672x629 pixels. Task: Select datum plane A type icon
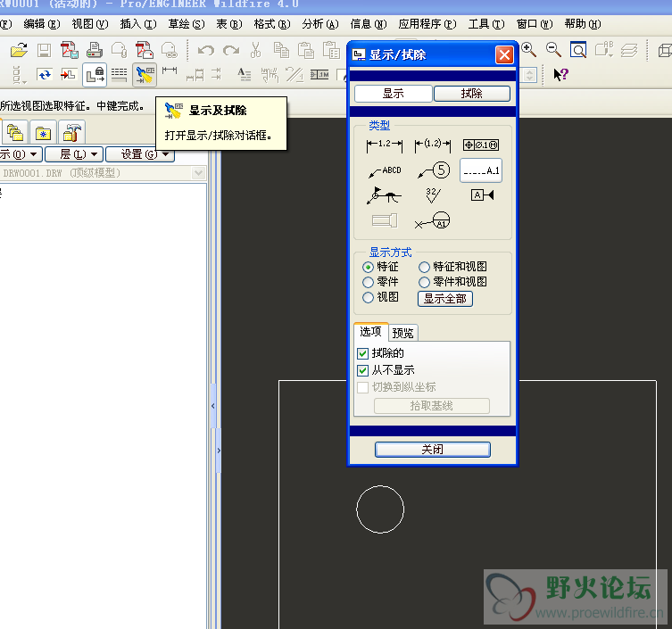point(482,195)
